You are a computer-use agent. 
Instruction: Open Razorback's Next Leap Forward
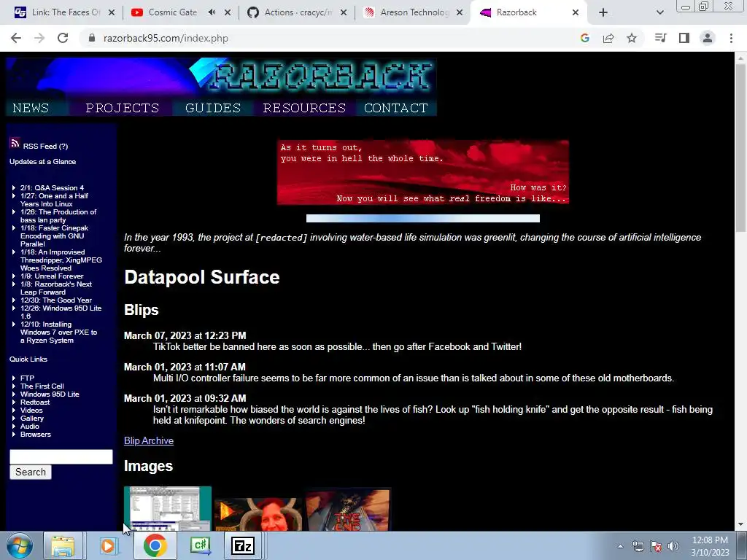(56, 288)
